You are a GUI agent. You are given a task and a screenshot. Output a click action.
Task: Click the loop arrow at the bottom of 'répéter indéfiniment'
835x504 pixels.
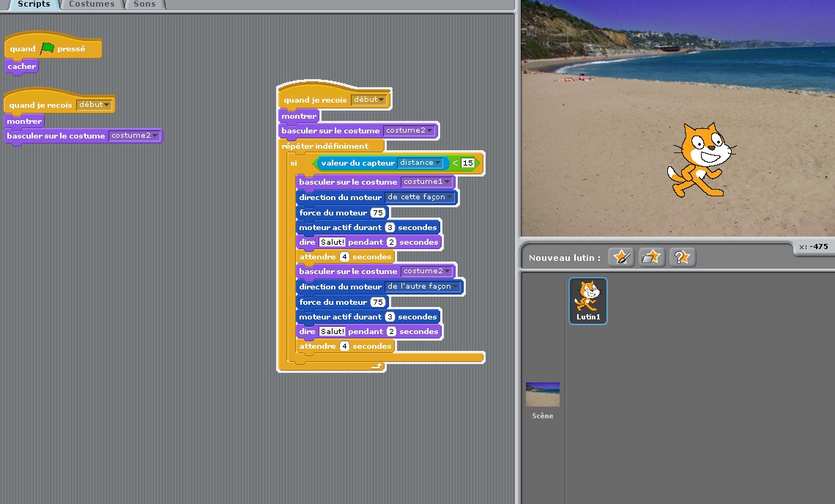[x=376, y=366]
